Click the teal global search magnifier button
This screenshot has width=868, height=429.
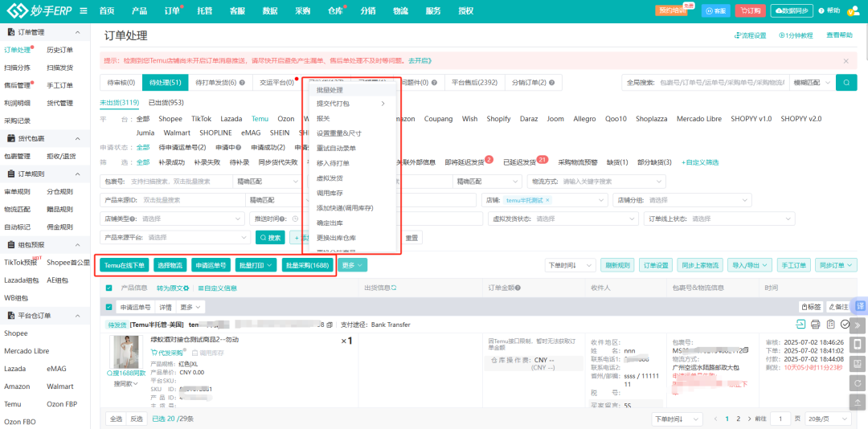(x=845, y=83)
